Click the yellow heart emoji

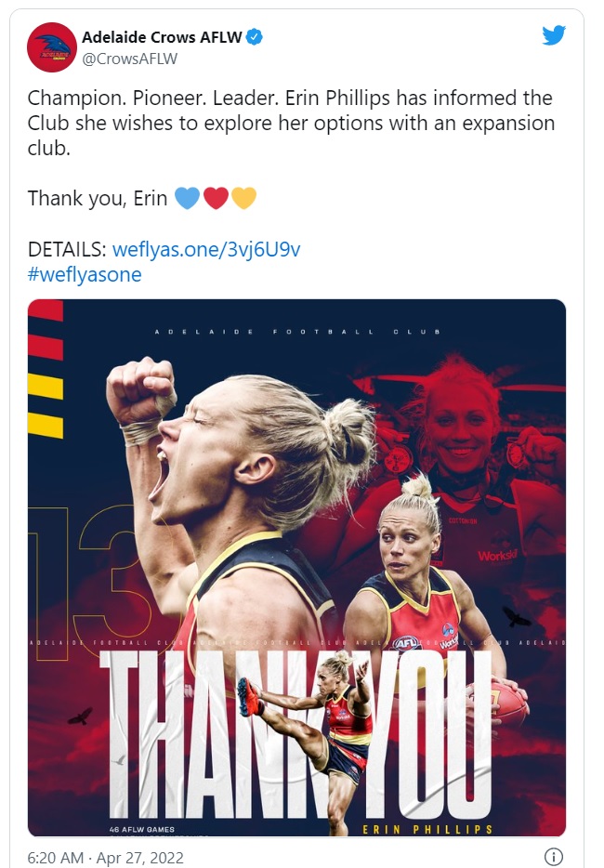point(243,198)
